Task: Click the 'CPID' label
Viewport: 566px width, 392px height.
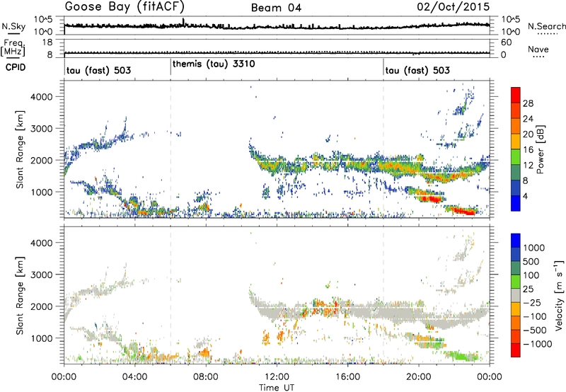Action: point(15,67)
